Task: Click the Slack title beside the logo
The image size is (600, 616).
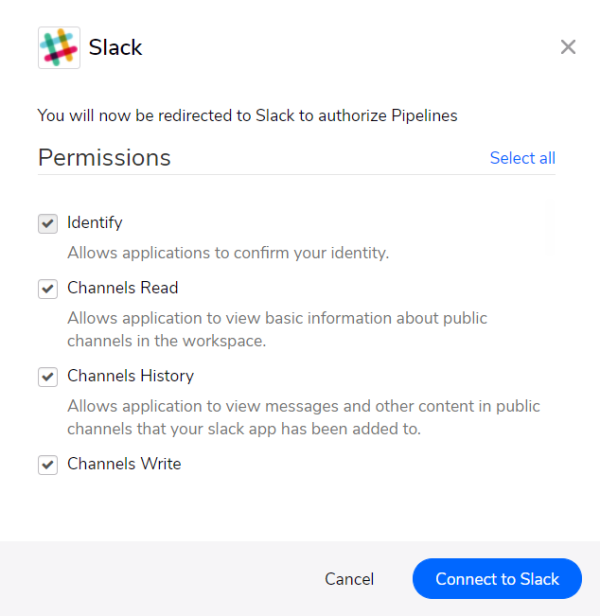Action: (115, 47)
